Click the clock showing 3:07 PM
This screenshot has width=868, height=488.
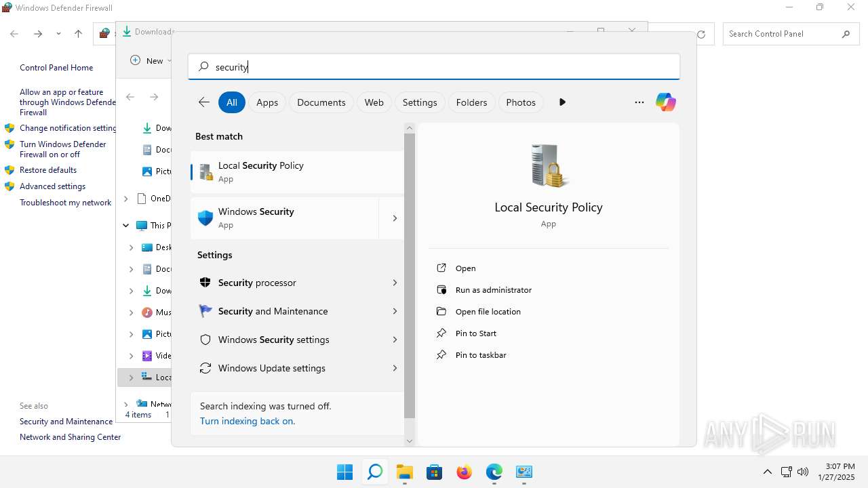pos(840,466)
